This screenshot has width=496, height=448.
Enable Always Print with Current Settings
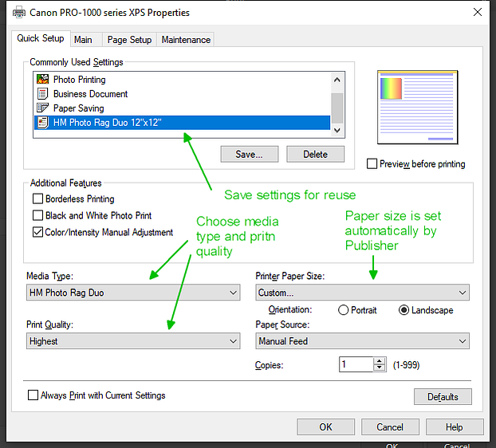pyautogui.click(x=33, y=395)
